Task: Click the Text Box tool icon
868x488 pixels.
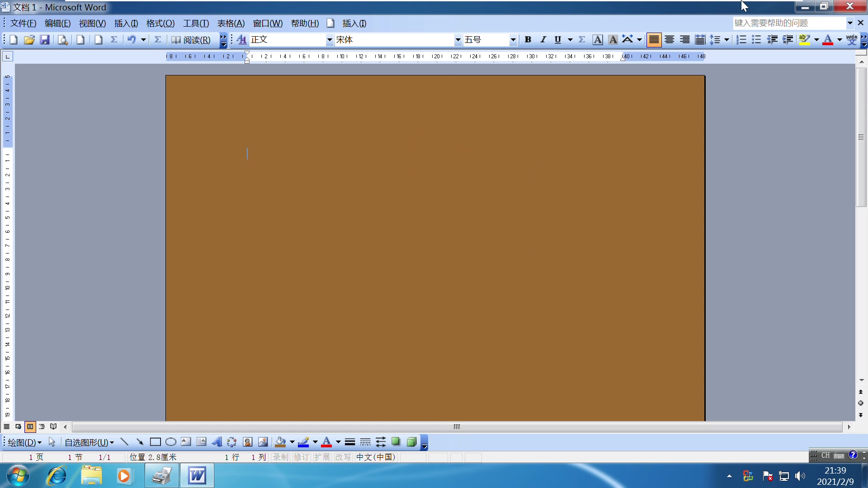Action: coord(186,442)
